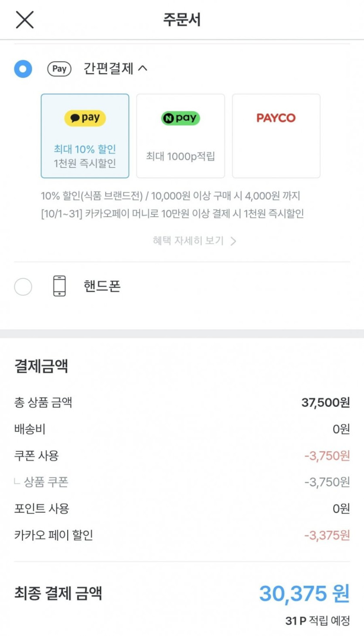
Task: Click the 상품 쿠폰 sub-item
Action: [46, 482]
